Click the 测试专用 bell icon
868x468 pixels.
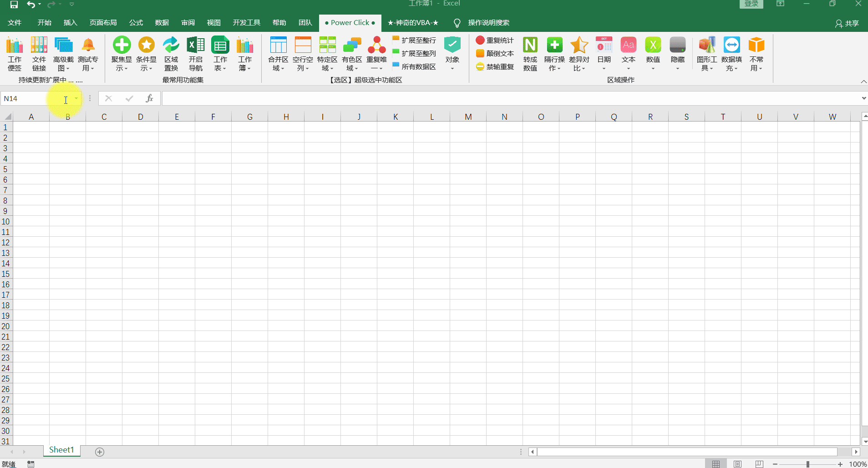point(88,54)
